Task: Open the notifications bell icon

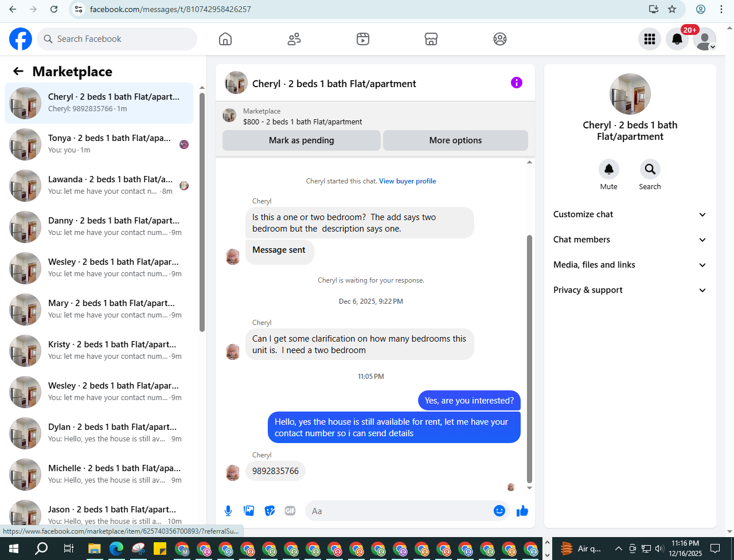Action: pyautogui.click(x=677, y=39)
